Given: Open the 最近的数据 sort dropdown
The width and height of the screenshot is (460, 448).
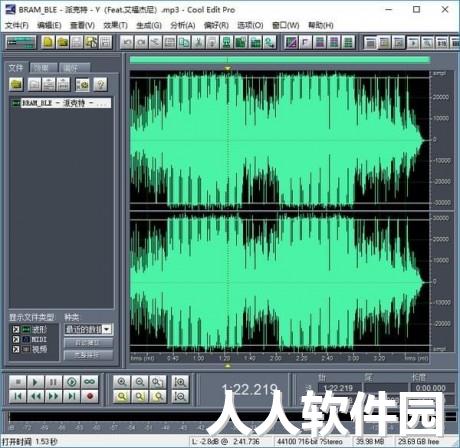Looking at the screenshot, I should coord(89,329).
